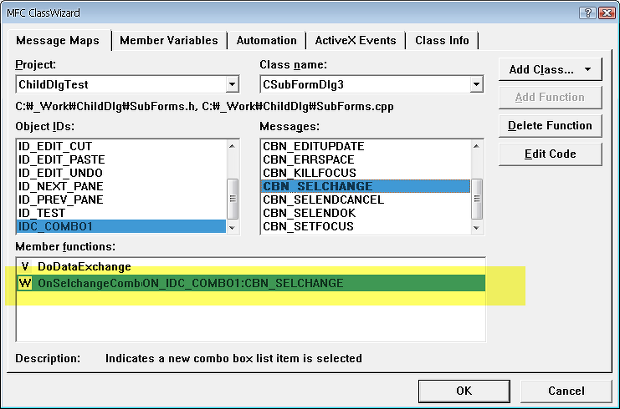Screen dimensions: 620x409
Task: Close the MFC ClassWizard window
Action: click(607, 13)
